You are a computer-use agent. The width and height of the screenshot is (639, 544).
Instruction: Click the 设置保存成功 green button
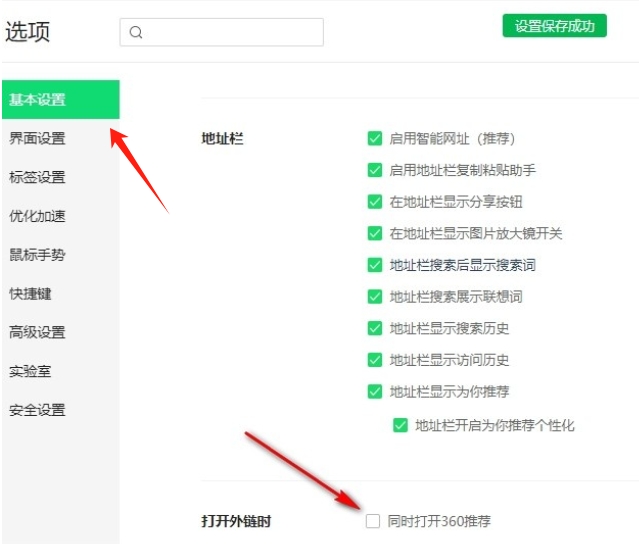554,26
